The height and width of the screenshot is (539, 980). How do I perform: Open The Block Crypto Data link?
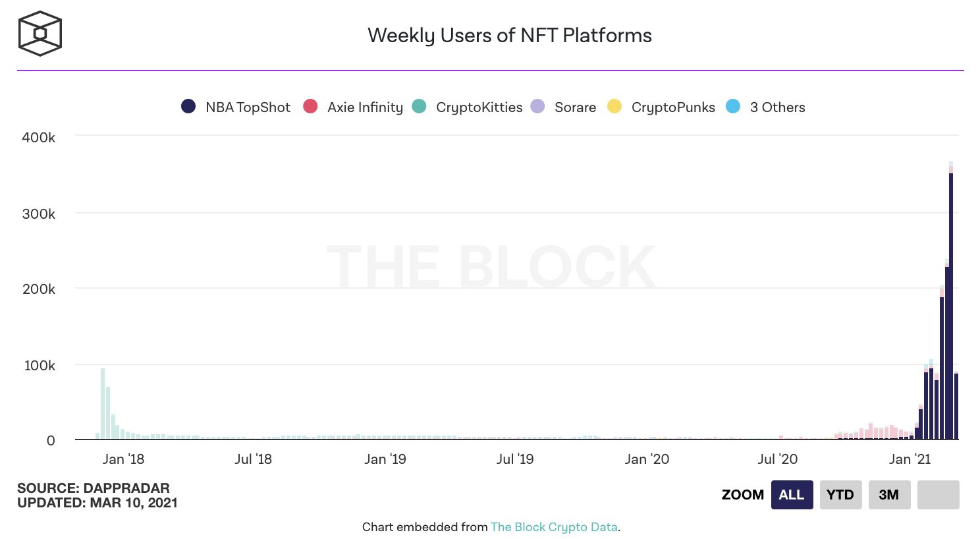[554, 527]
